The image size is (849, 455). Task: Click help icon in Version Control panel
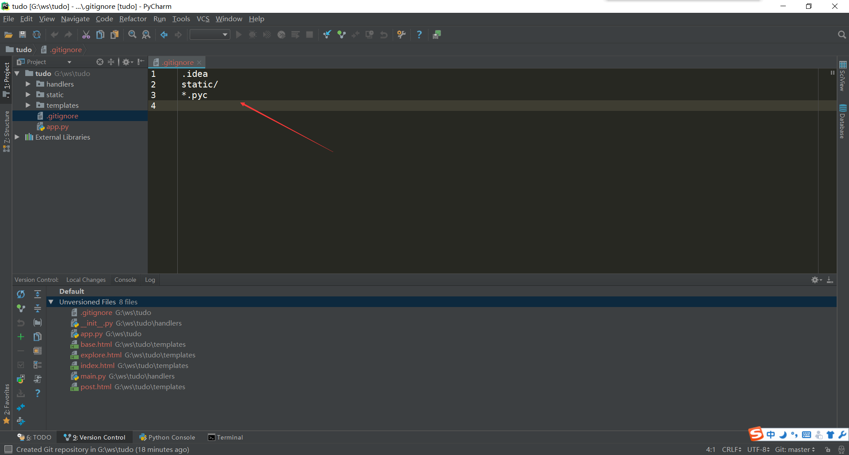pos(37,393)
